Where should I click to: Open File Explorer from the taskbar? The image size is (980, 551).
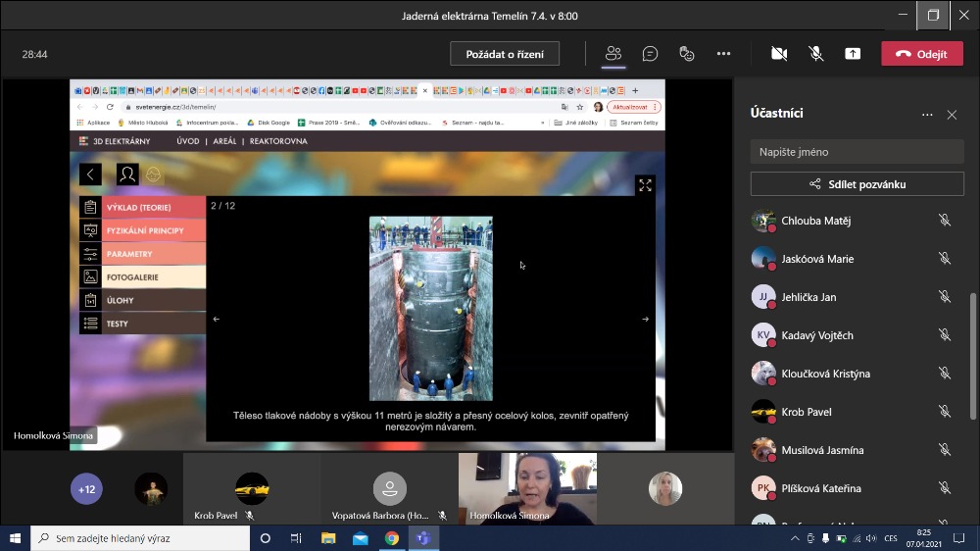328,538
